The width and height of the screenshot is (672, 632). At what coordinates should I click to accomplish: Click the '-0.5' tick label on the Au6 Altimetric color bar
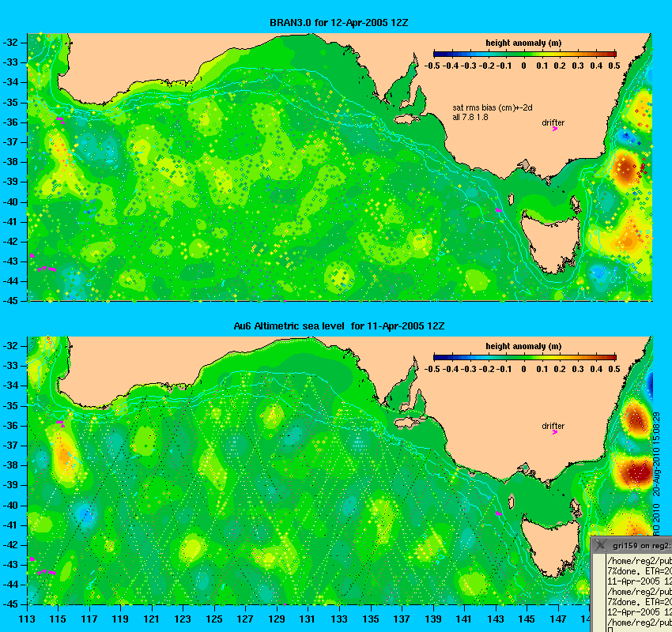coord(432,369)
